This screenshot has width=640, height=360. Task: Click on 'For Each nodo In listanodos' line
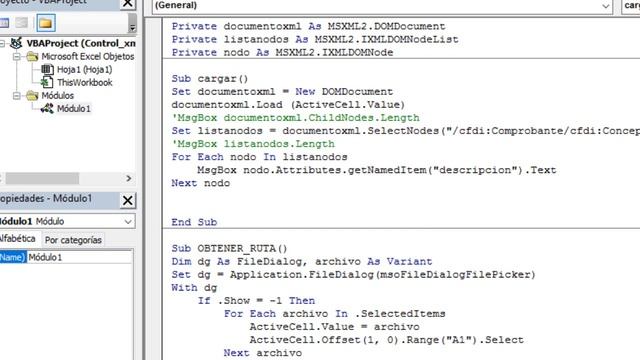(x=260, y=157)
